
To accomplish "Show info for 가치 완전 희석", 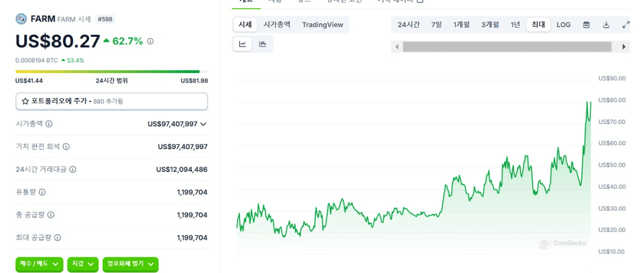I will point(66,147).
